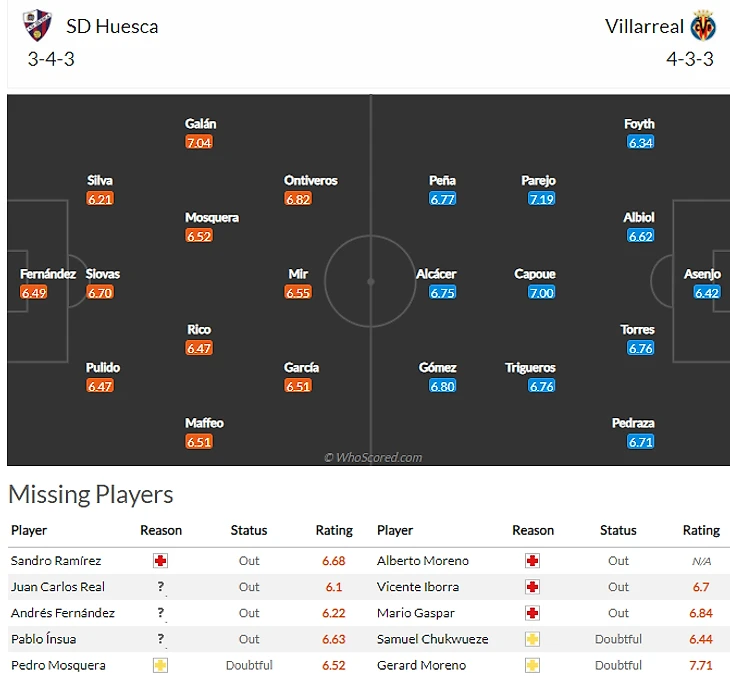Click the SD Huesca club crest
This screenshot has width=730, height=682.
tap(38, 26)
